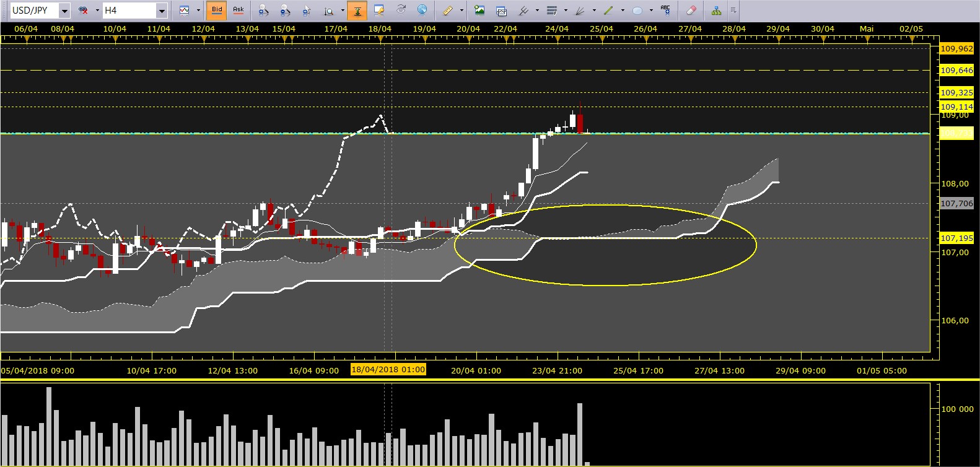Image resolution: width=980 pixels, height=467 pixels.
Task: Click the add image icon
Action: point(479,10)
